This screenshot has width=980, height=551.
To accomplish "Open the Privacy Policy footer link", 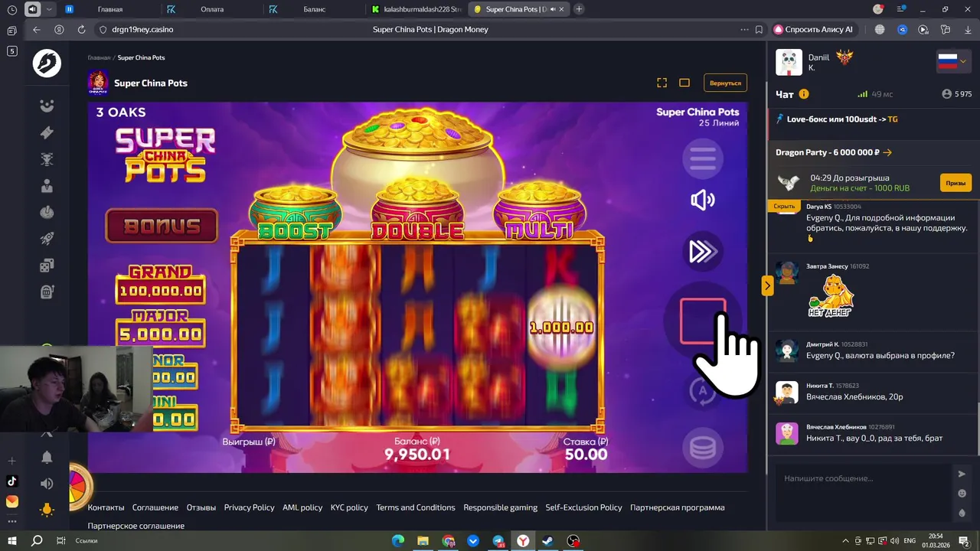I will 249,507.
